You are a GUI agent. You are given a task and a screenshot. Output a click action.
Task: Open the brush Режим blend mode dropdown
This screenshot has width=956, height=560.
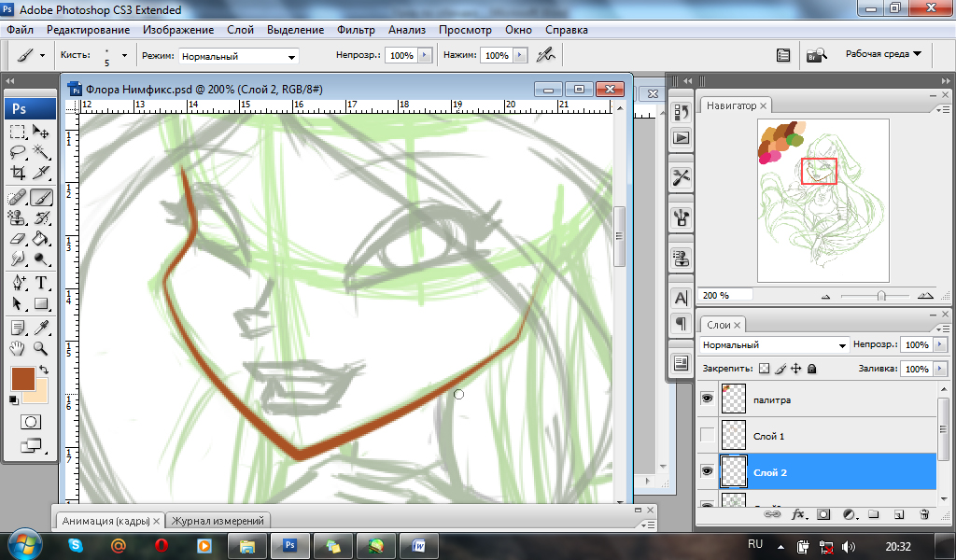[x=239, y=56]
